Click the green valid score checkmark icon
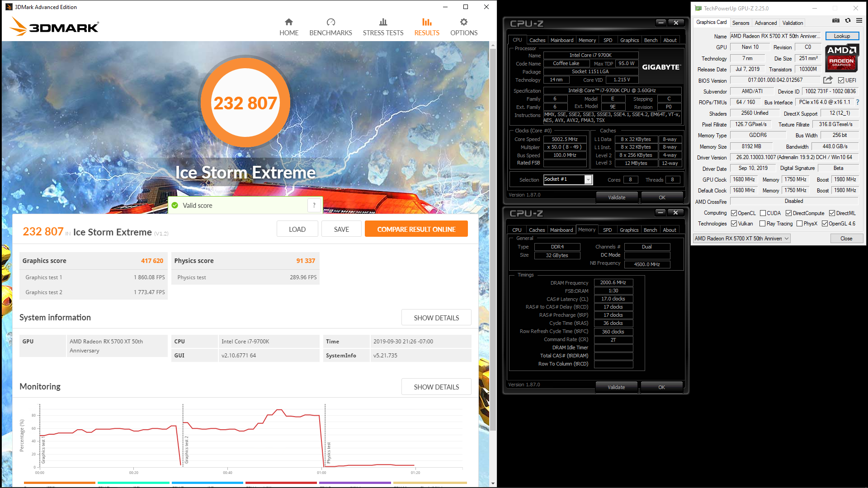The image size is (868, 488). coord(175,205)
